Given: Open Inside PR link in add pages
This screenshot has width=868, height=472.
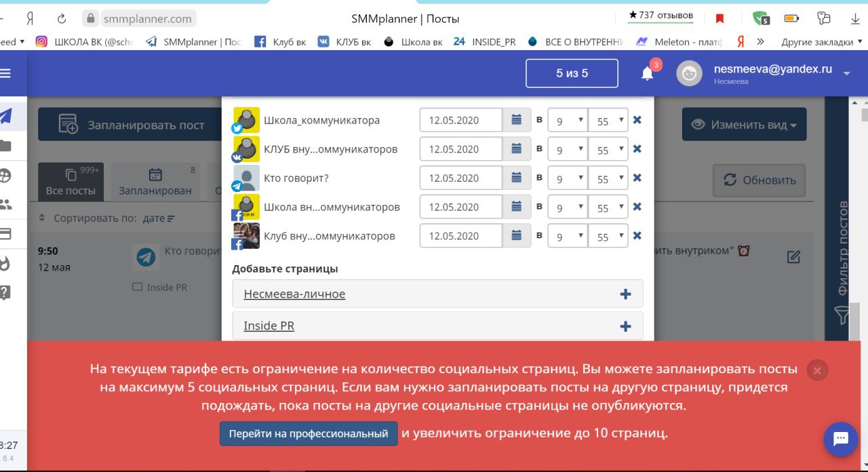Looking at the screenshot, I should (x=269, y=326).
